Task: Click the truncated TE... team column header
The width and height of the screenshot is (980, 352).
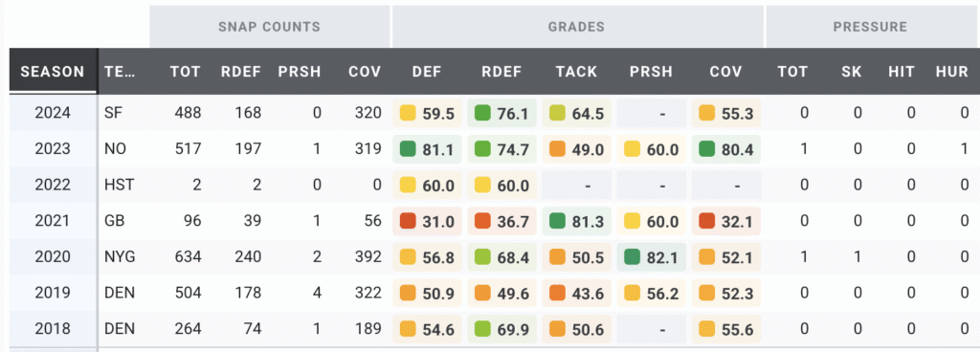Action: click(x=119, y=71)
